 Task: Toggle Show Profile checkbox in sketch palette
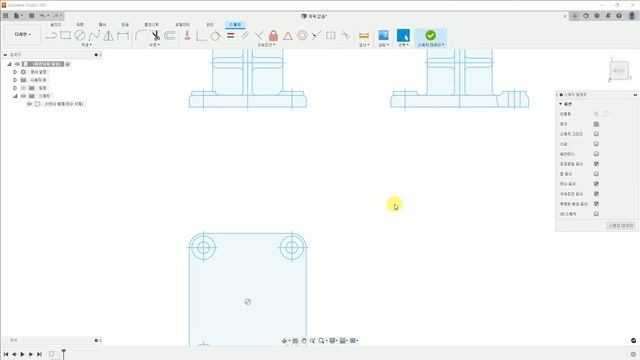tap(596, 164)
